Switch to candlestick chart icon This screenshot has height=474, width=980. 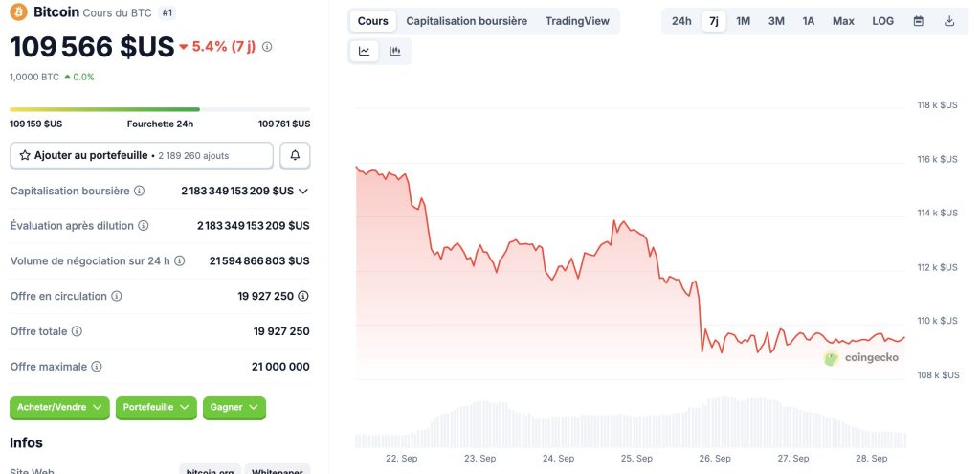point(395,52)
